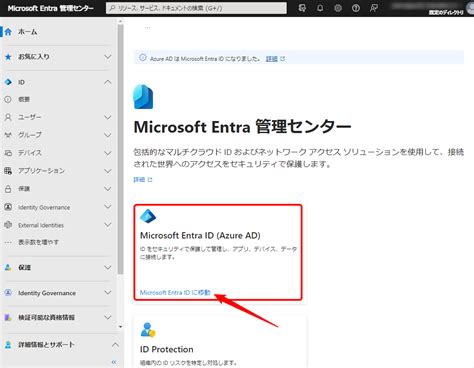Screen dimensions: 474x368
Task: Collapse the sidebar with double-chevron button
Action: pos(114,362)
